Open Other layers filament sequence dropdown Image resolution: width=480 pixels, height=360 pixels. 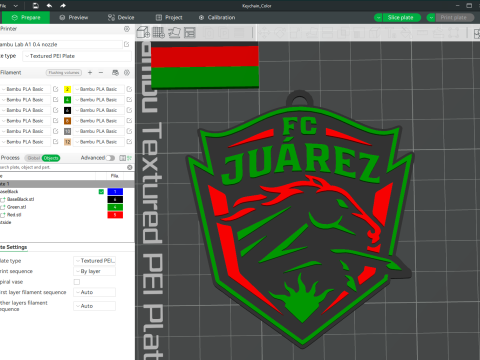[x=94, y=306]
